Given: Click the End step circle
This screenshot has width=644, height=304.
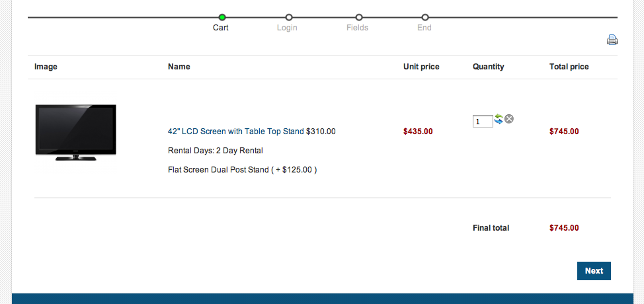Looking at the screenshot, I should click(x=425, y=17).
